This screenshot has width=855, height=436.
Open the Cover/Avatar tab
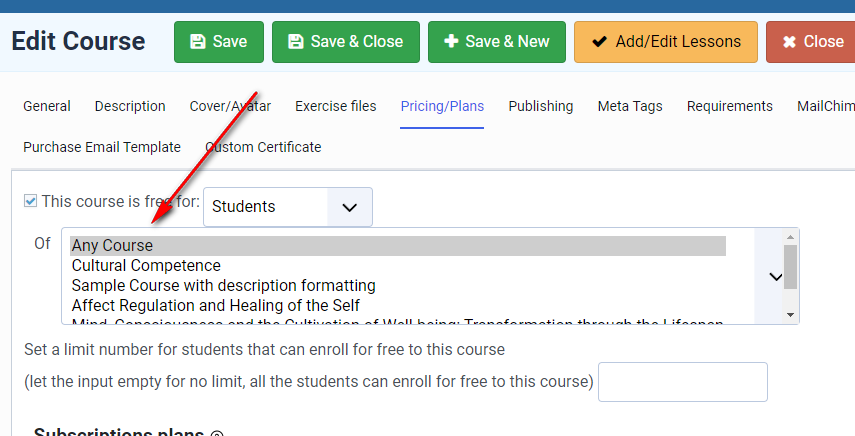point(244,106)
